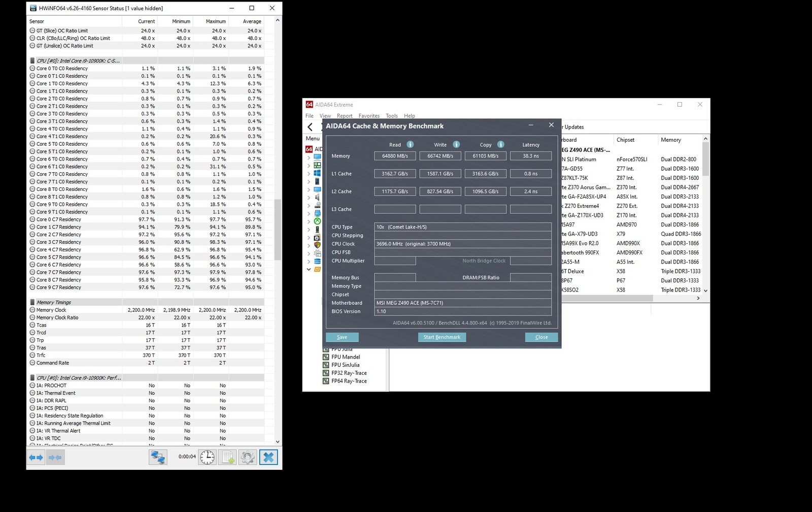Expand the DirectX node chevron in AIDA64 tree

point(309,221)
